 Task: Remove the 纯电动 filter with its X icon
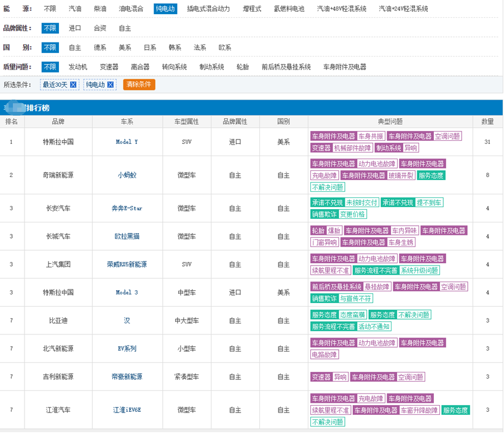(110, 85)
